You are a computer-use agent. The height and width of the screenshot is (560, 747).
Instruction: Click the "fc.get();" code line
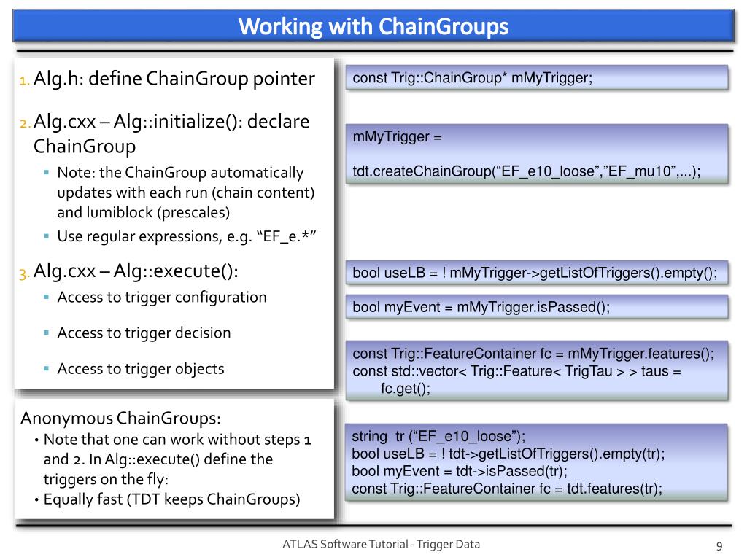click(406, 389)
